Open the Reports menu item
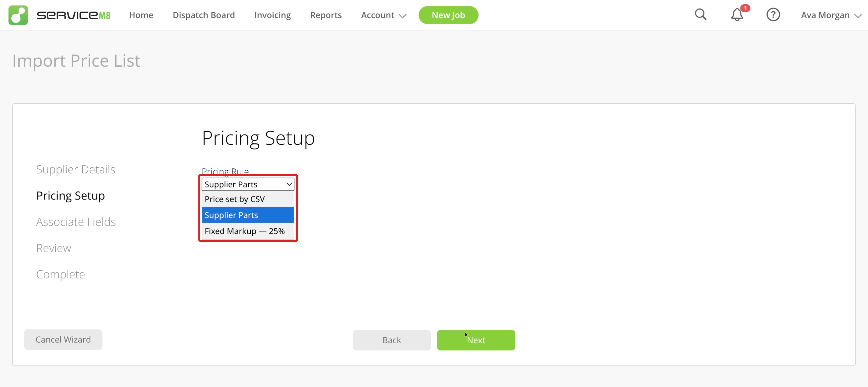 point(325,15)
